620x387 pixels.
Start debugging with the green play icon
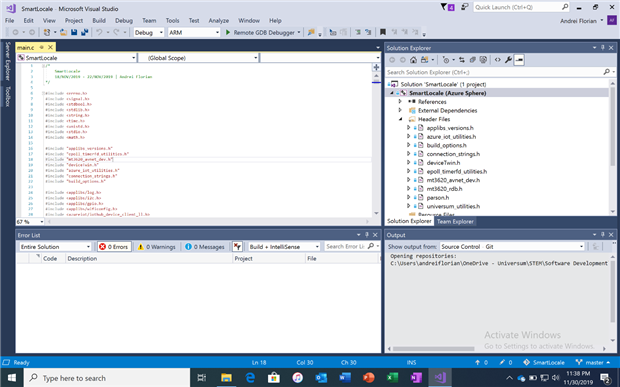coord(228,32)
